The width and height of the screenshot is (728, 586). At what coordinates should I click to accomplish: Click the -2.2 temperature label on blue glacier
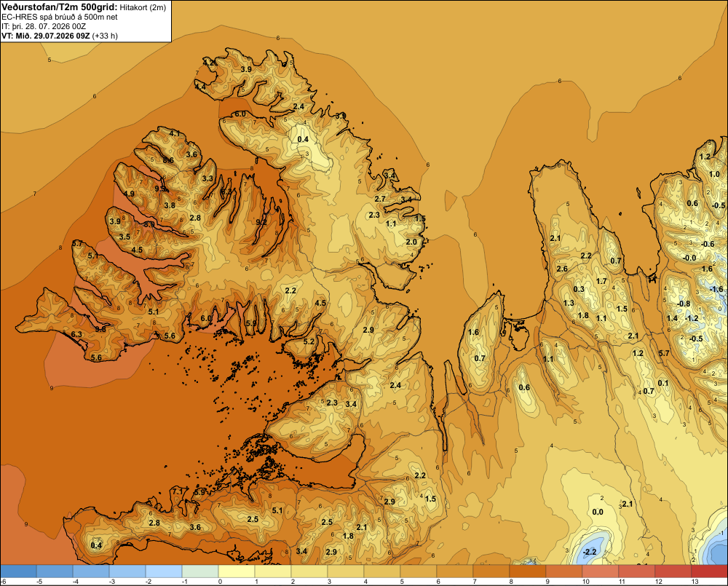(x=589, y=552)
